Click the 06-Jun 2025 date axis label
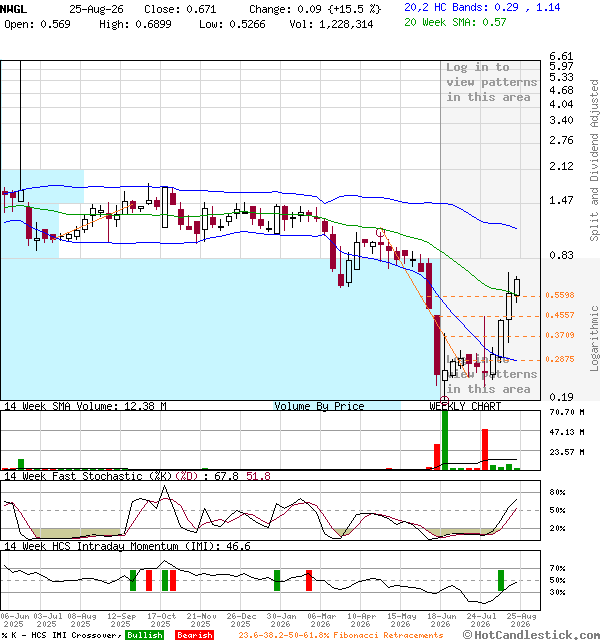 click(x=15, y=620)
